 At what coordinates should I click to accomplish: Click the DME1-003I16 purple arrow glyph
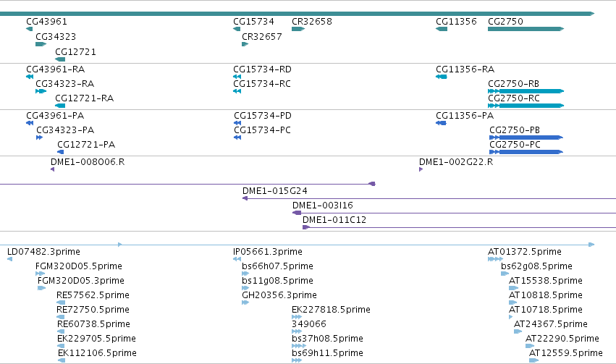(x=297, y=213)
